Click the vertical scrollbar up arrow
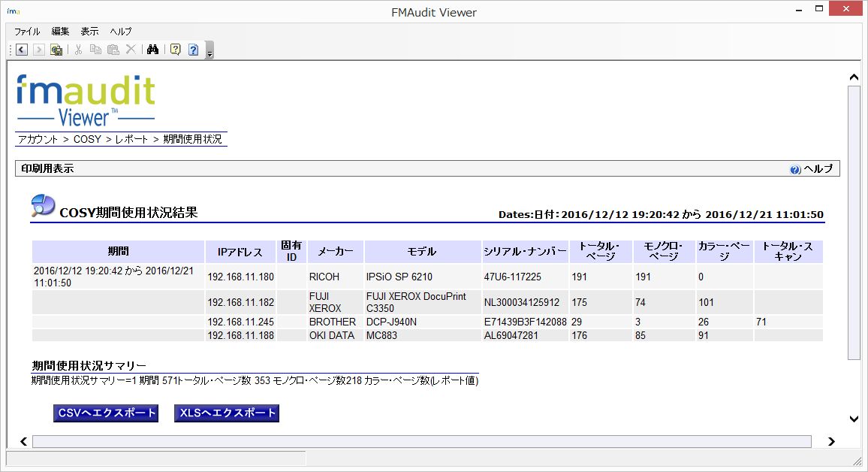868x472 pixels. tap(854, 77)
